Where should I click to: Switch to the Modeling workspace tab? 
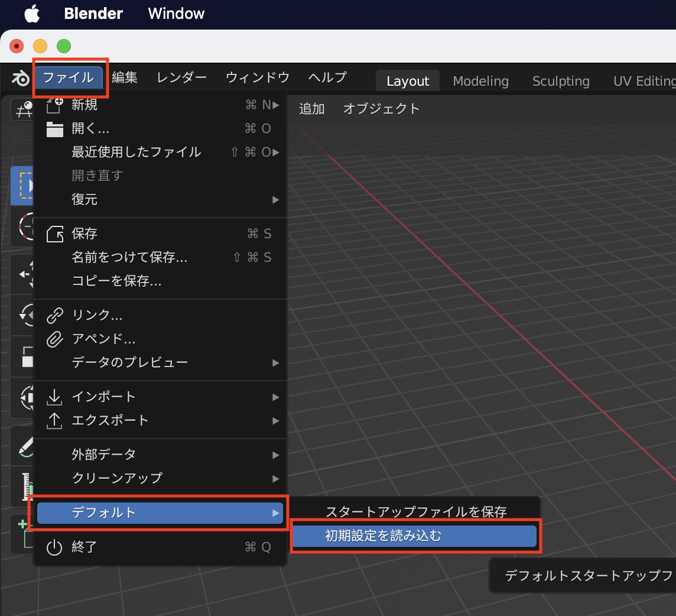(x=480, y=81)
